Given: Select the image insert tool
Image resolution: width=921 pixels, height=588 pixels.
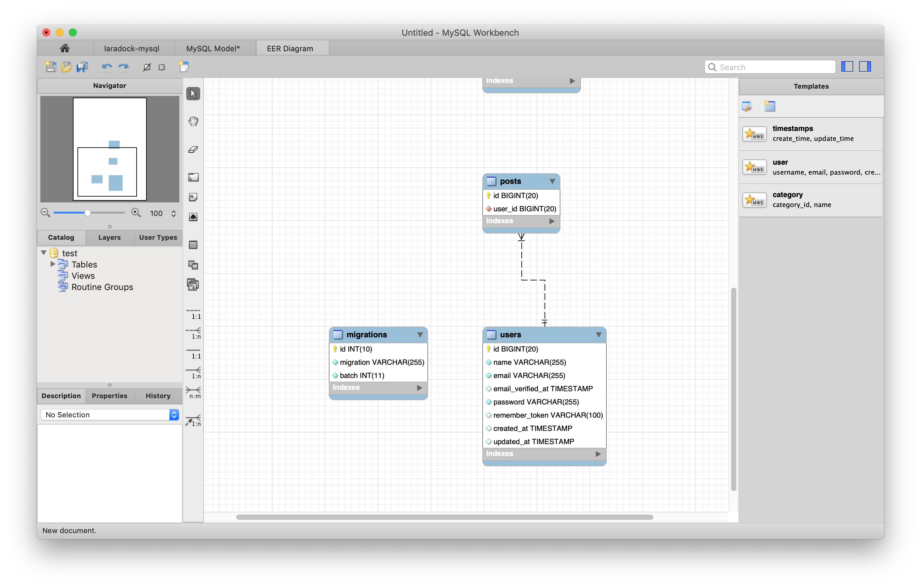Looking at the screenshot, I should click(x=193, y=217).
